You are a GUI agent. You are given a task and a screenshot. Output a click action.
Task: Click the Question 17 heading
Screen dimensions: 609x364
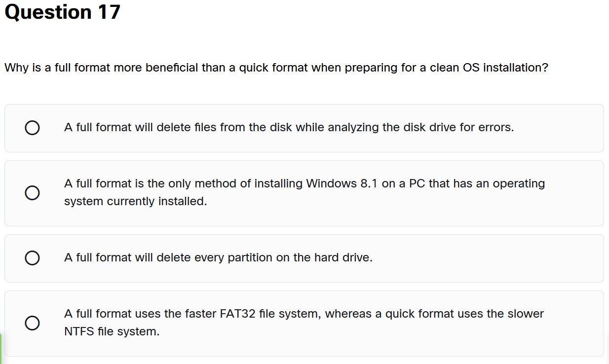(x=61, y=12)
